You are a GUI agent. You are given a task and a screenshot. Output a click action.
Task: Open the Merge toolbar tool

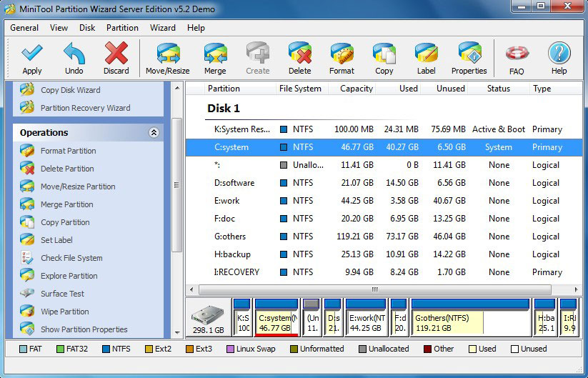(215, 59)
